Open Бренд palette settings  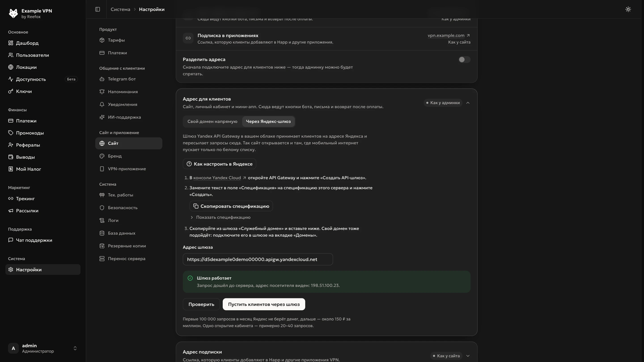coord(129,156)
